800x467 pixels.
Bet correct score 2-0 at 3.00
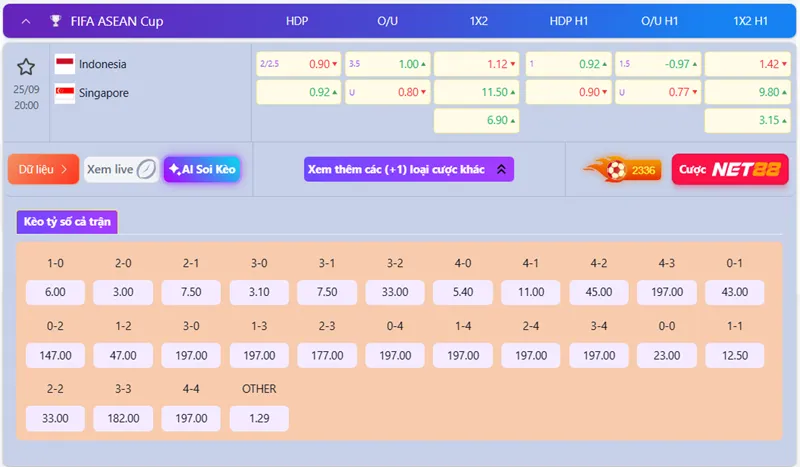tap(123, 292)
